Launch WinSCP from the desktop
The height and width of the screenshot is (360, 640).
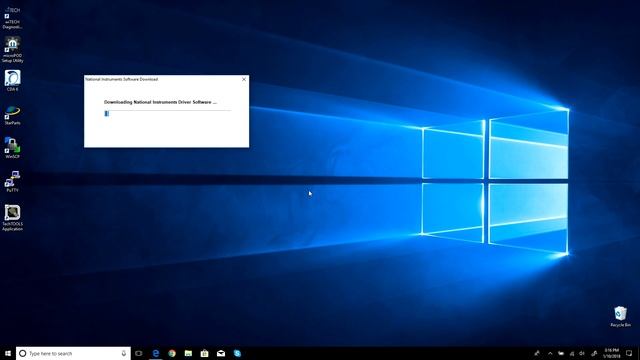pyautogui.click(x=12, y=148)
